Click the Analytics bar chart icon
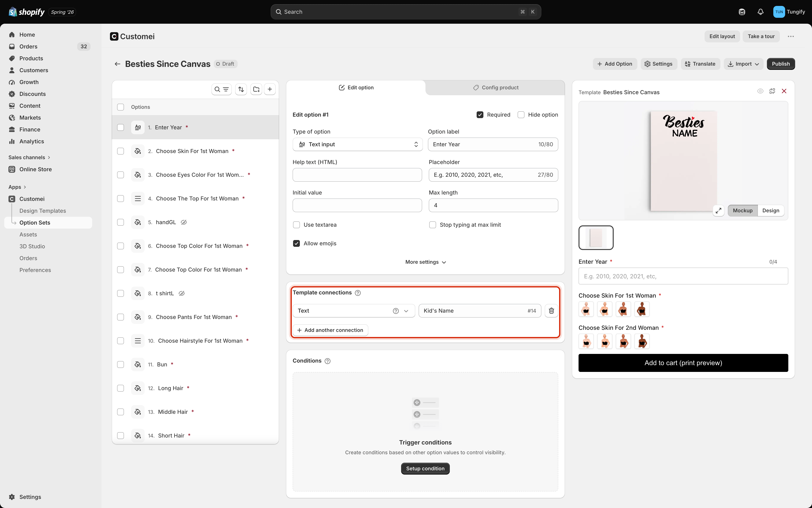Screen dimensions: 812x508 tap(12, 141)
